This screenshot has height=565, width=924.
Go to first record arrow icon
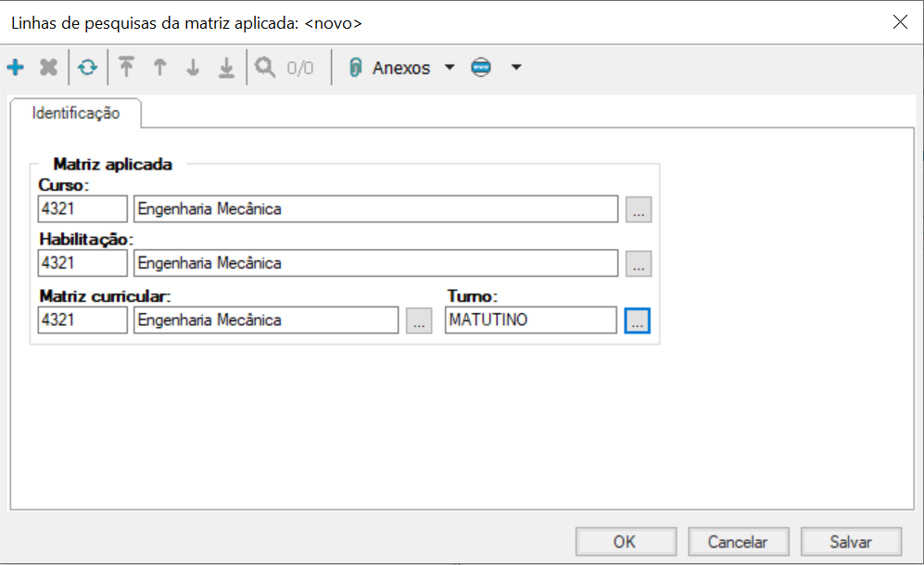pos(126,68)
